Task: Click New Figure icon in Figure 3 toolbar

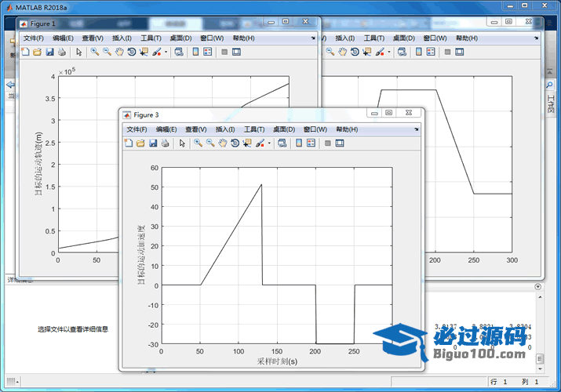Action: 129,143
